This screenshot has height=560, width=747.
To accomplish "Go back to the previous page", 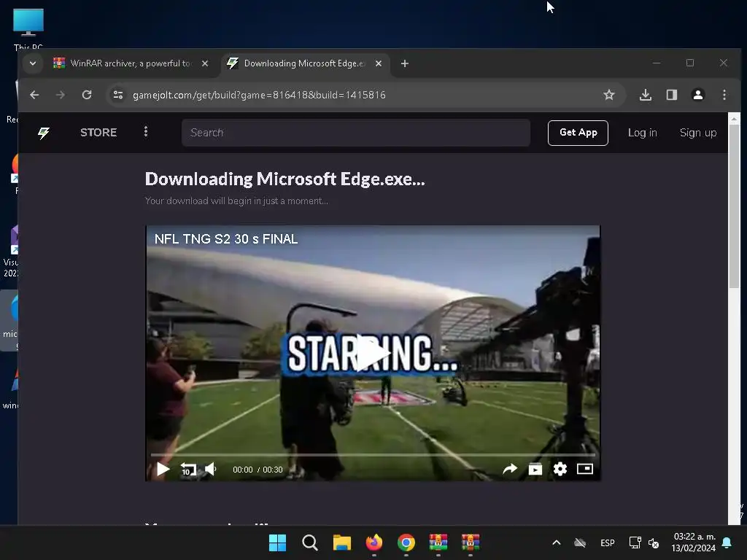I will pos(34,95).
